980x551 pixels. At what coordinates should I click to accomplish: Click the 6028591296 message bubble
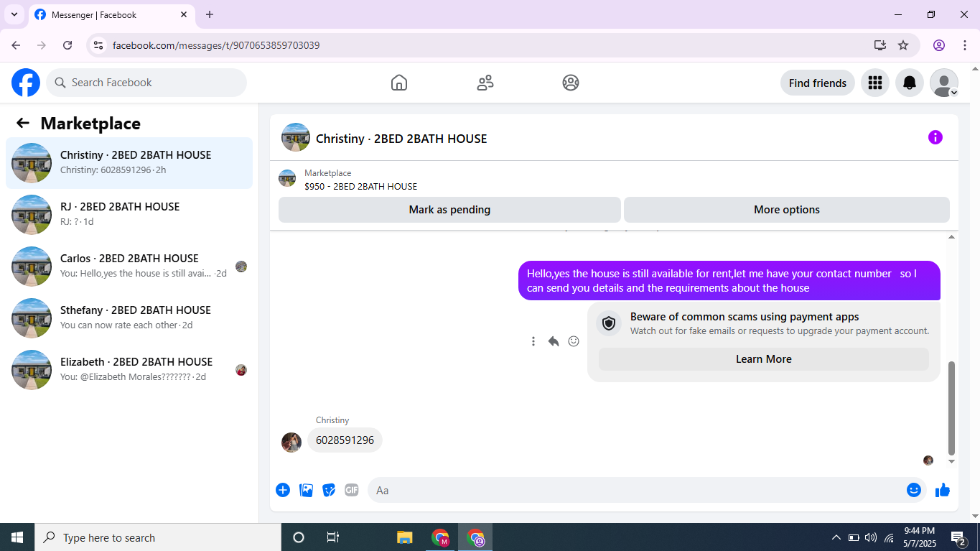pos(345,440)
